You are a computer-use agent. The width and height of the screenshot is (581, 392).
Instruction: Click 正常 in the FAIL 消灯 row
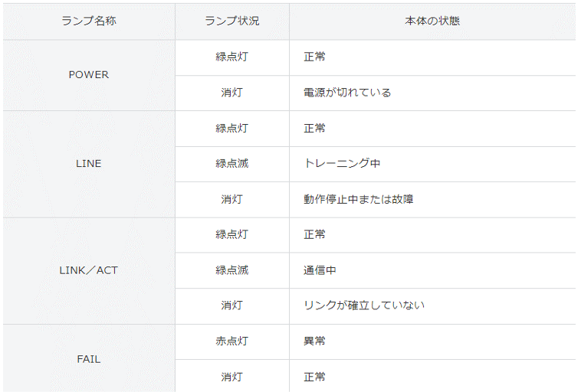(x=314, y=377)
